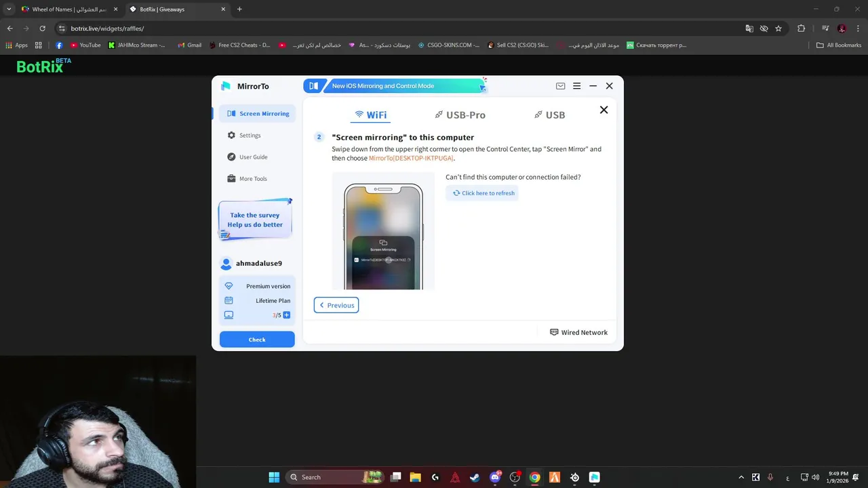
Task: Click New iOS Mirroring and Control Mode banner
Action: click(x=395, y=86)
